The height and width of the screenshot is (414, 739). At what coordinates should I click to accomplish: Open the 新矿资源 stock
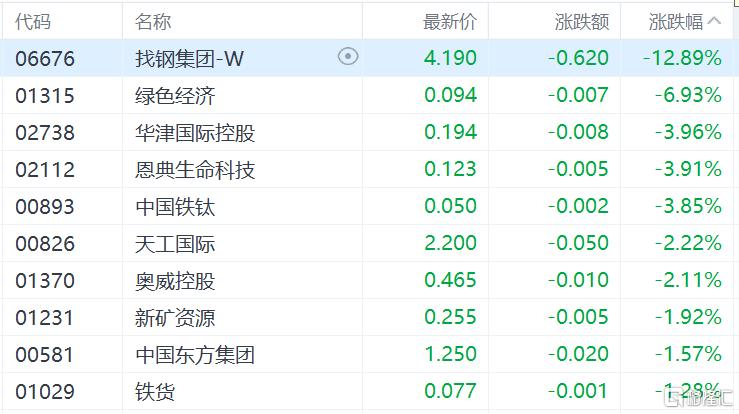175,318
